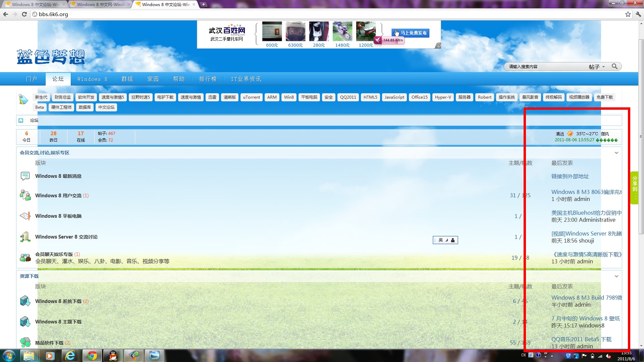Image resolution: width=644 pixels, height=362 pixels.
Task: Click 马上免费发布 ad button
Action: (x=410, y=33)
